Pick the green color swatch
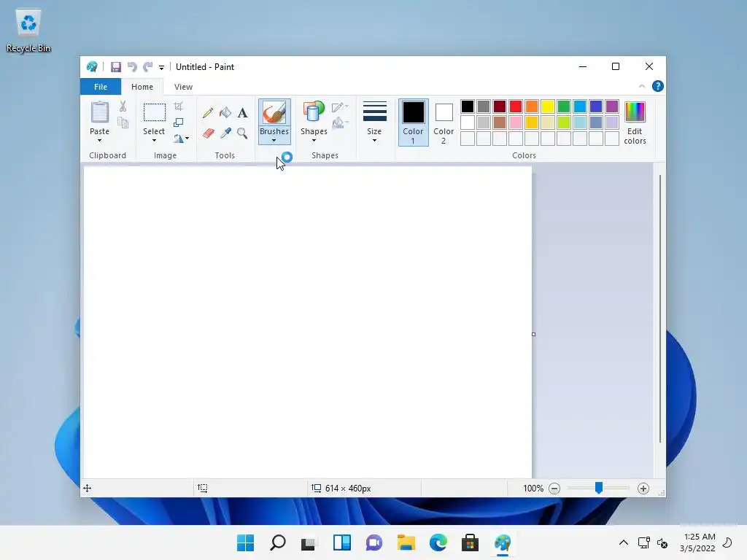This screenshot has height=560, width=747. coord(564,106)
